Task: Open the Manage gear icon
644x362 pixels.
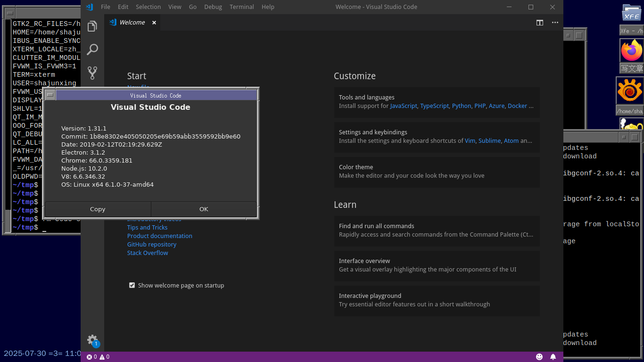Action: coord(92,340)
